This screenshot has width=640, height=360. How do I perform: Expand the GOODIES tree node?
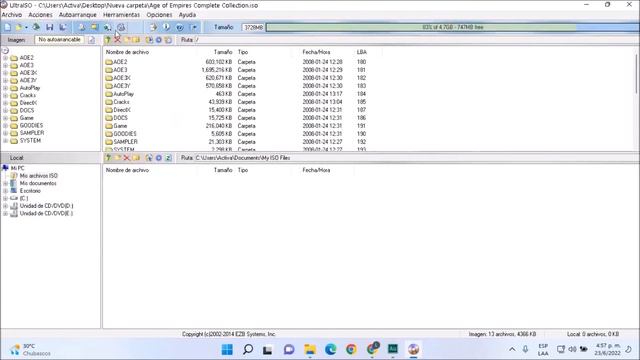tap(5, 126)
